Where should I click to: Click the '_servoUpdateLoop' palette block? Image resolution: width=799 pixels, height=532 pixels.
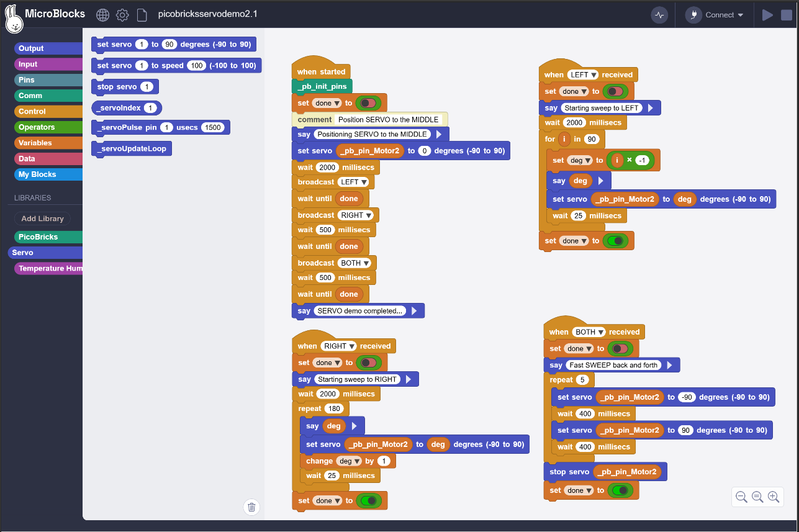click(132, 149)
